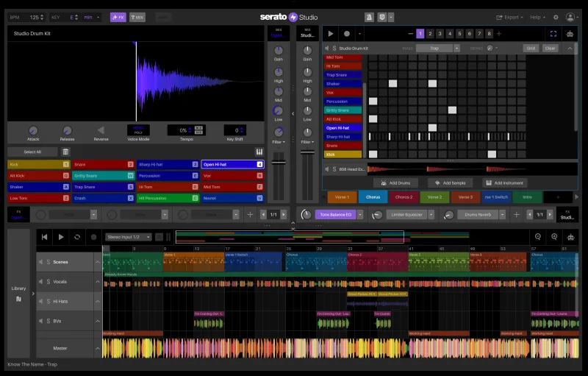Mute the 808 Head Ex deck
Viewport: 588px width, 376px height.
coord(326,169)
